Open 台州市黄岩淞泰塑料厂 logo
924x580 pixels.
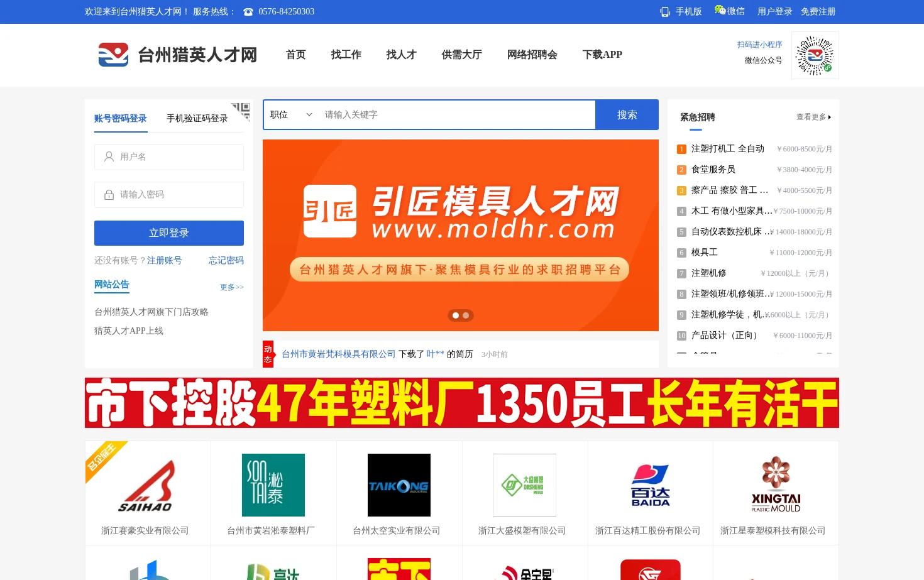(x=273, y=485)
